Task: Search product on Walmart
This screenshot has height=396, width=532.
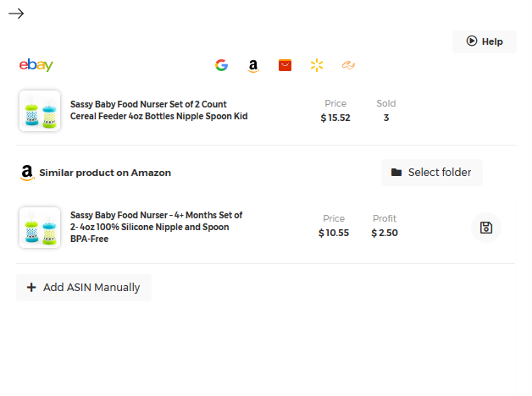Action: [317, 65]
